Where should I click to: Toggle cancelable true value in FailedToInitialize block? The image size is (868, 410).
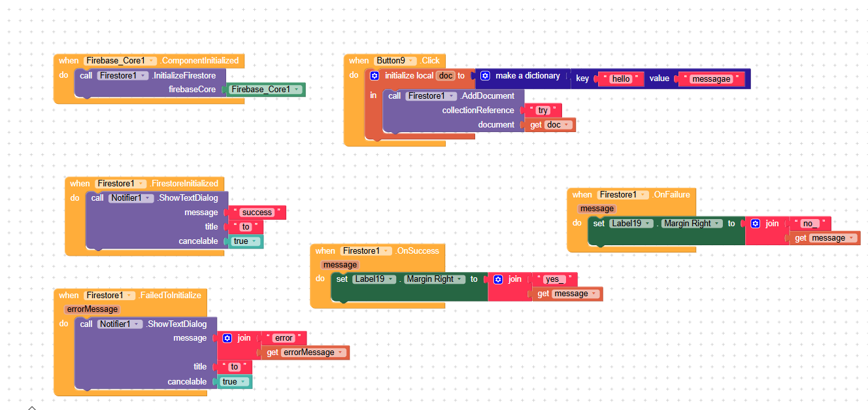point(235,382)
